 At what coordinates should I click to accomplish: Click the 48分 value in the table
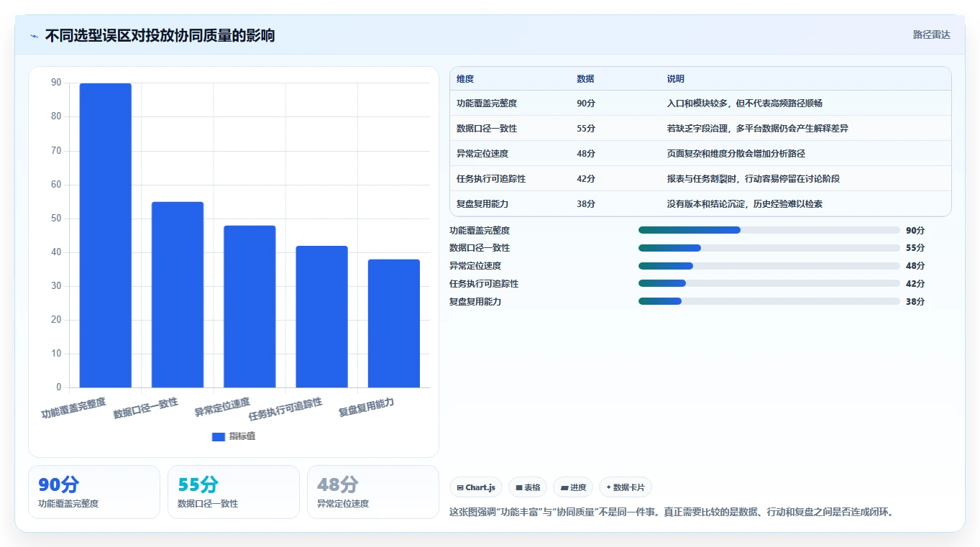[586, 154]
